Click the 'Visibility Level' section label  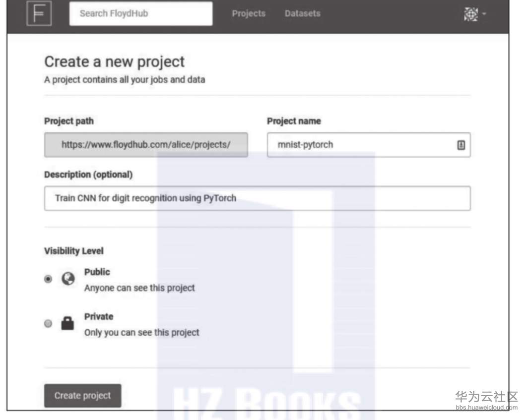[74, 251]
